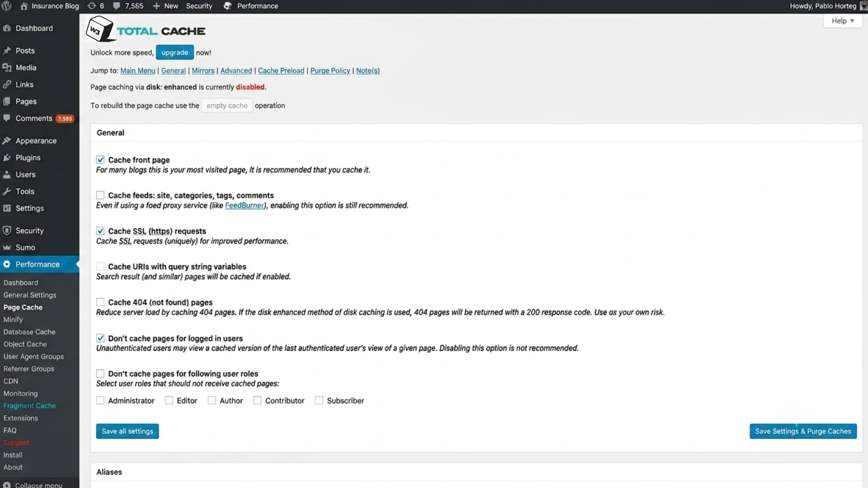Click the Collapse menu arrow icon
Viewport: 868px width, 488px height.
tap(7, 485)
